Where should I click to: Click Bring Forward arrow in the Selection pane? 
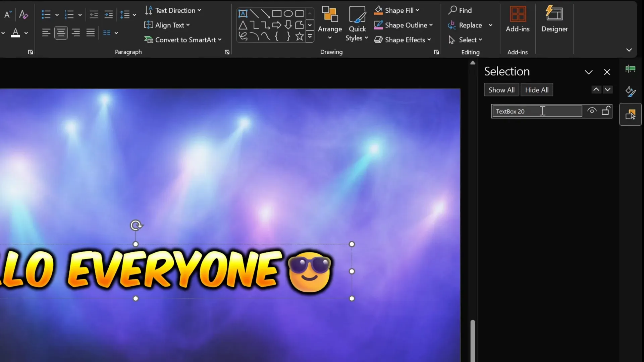[x=596, y=89]
